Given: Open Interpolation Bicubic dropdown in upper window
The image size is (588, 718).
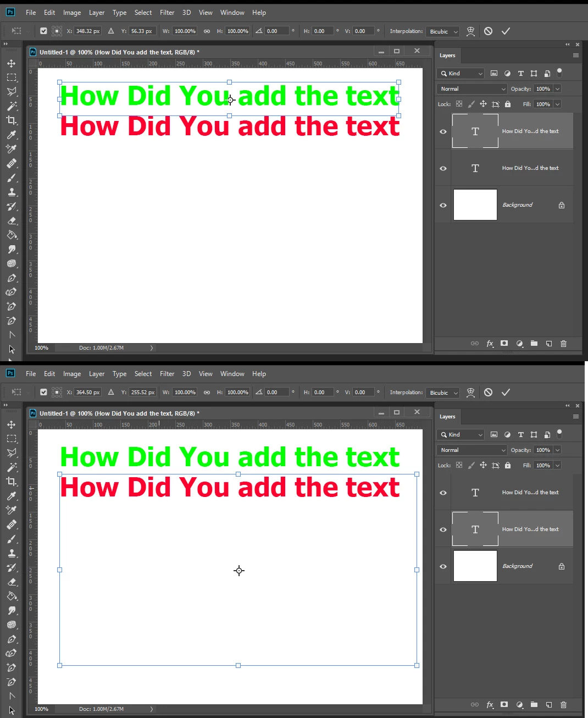Looking at the screenshot, I should (x=443, y=32).
